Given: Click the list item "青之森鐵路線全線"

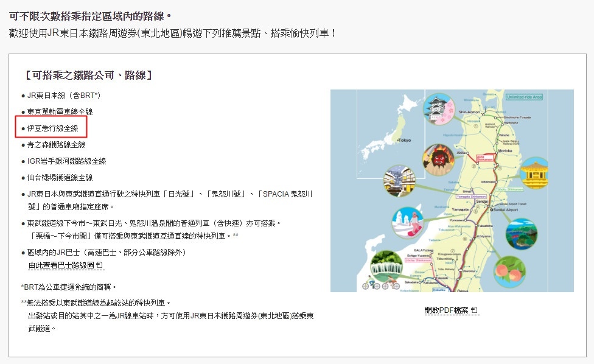Looking at the screenshot, I should point(56,145).
